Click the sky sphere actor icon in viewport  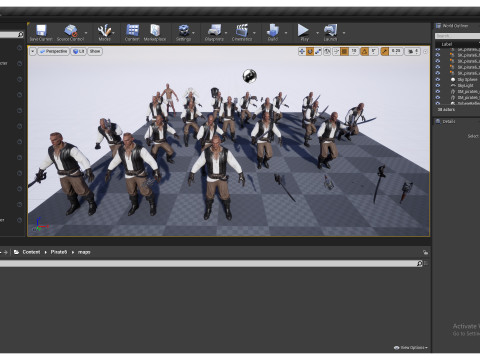click(x=250, y=76)
